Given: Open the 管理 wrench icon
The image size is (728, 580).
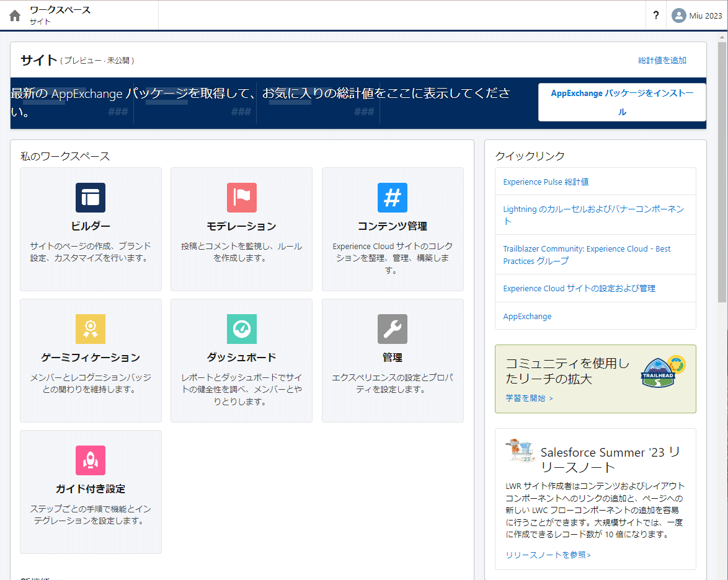Looking at the screenshot, I should (x=393, y=329).
